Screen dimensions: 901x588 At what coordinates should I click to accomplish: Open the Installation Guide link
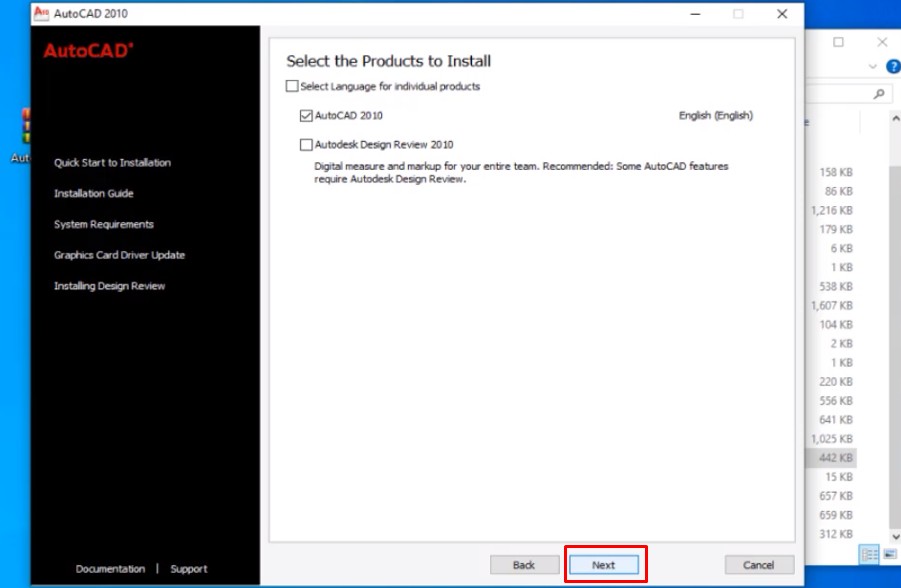pyautogui.click(x=93, y=194)
